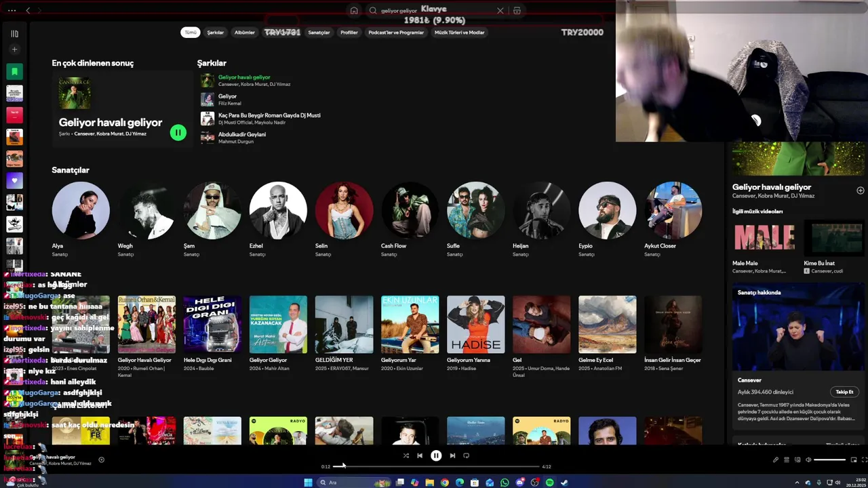Open artist Selin profile picture
The image size is (868, 488).
[x=344, y=210]
